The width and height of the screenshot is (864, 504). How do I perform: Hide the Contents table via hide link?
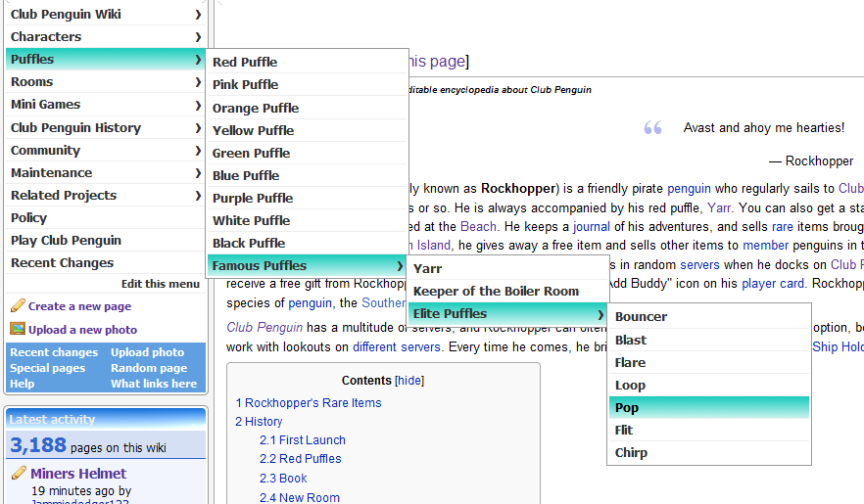(409, 381)
